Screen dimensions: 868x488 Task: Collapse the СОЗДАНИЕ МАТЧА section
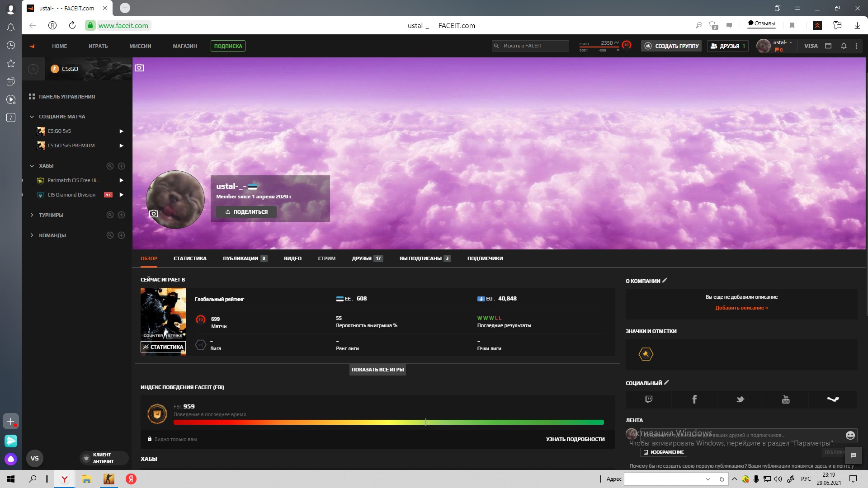[x=32, y=117]
